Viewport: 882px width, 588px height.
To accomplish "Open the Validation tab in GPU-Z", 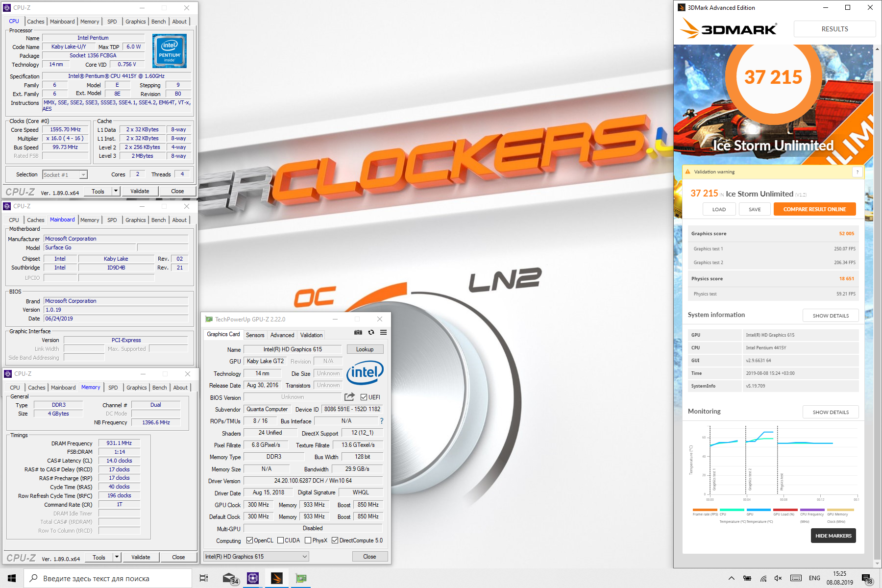I will click(312, 335).
